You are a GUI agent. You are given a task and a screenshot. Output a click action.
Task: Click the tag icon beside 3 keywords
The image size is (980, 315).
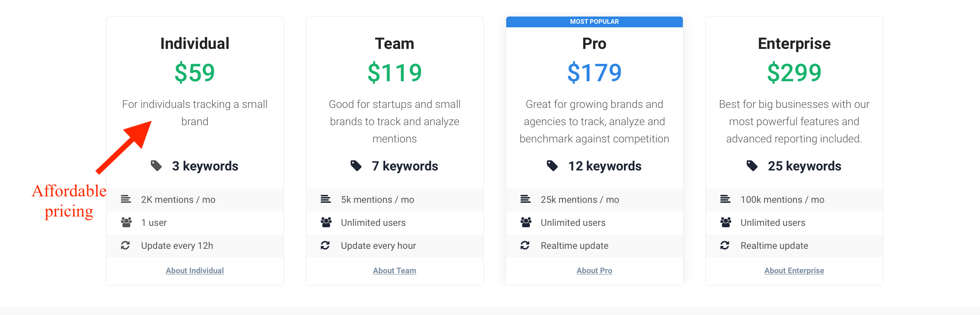pyautogui.click(x=156, y=166)
